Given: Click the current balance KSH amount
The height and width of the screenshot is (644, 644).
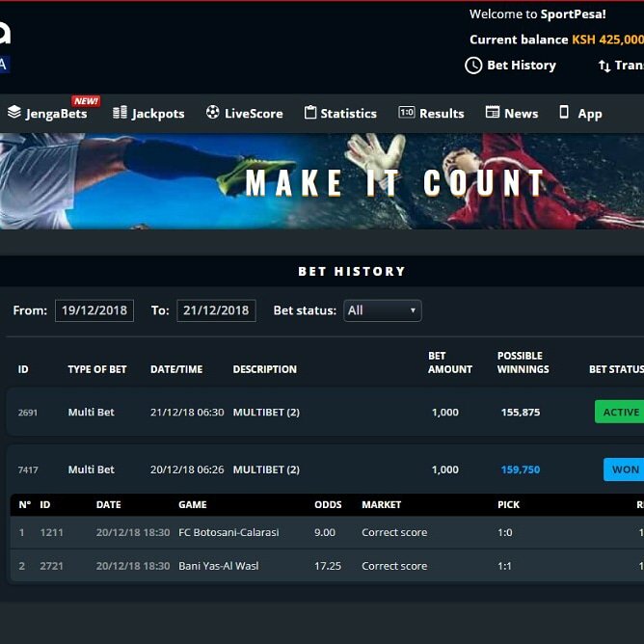Looking at the screenshot, I should click(608, 40).
